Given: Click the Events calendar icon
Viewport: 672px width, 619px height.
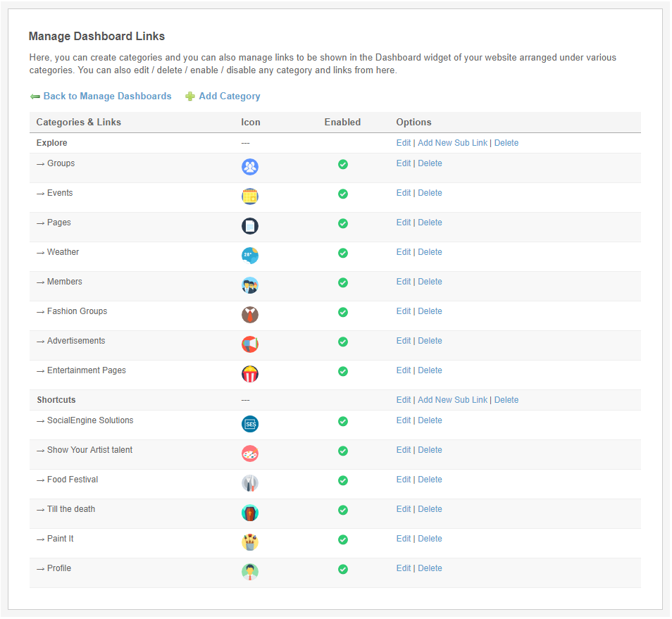Looking at the screenshot, I should 249,196.
